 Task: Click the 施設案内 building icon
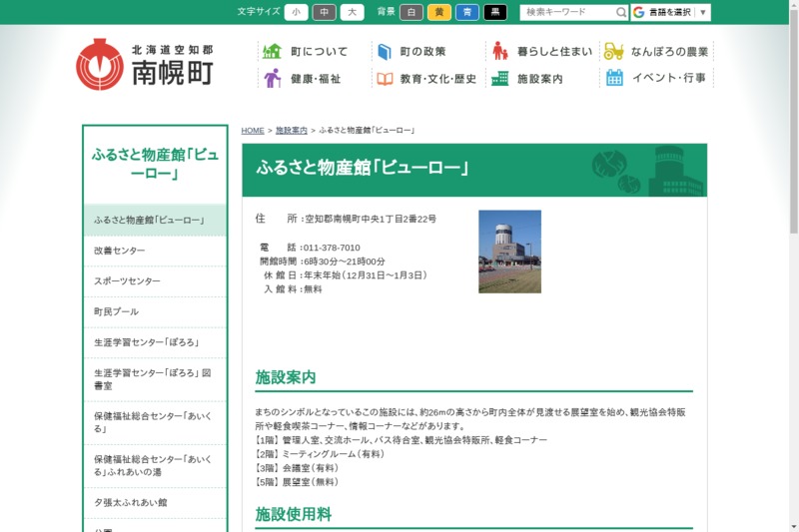tap(499, 78)
